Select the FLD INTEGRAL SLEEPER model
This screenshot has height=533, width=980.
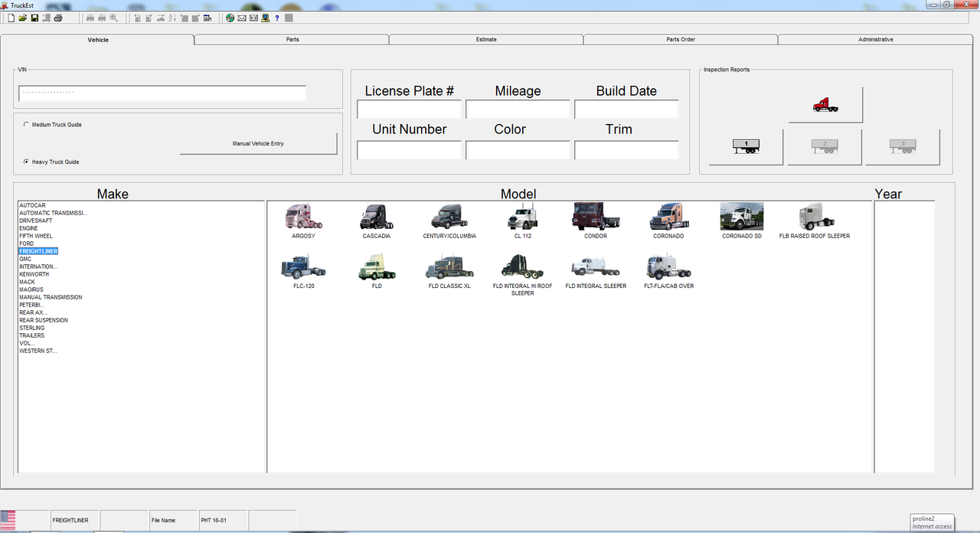coord(596,272)
